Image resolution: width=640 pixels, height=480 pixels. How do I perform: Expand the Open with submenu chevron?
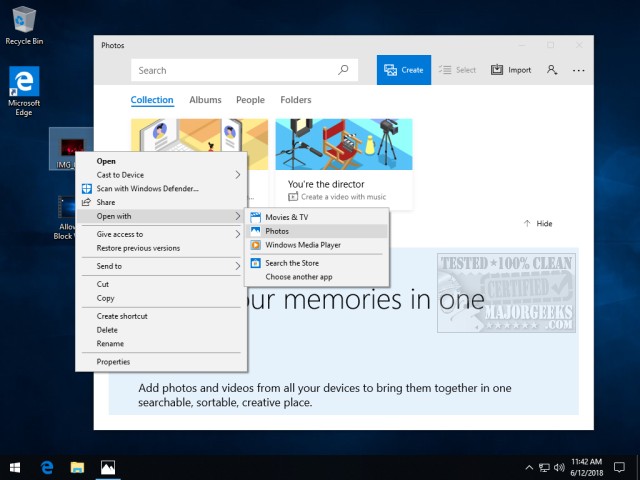[238, 216]
